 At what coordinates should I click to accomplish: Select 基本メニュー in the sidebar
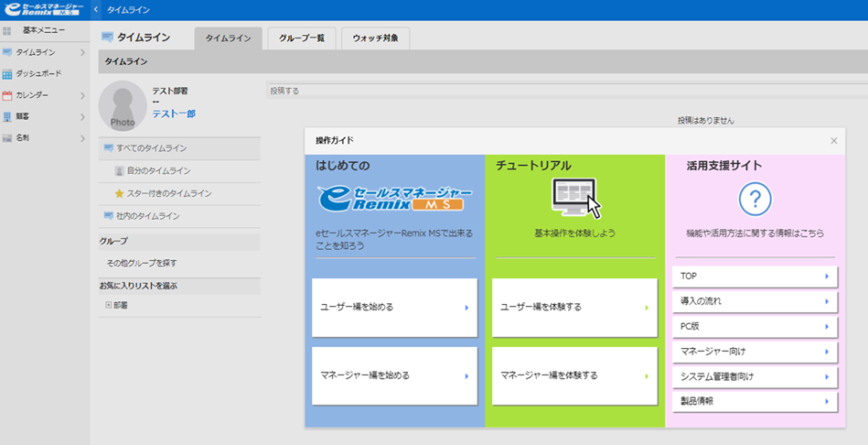pyautogui.click(x=45, y=30)
